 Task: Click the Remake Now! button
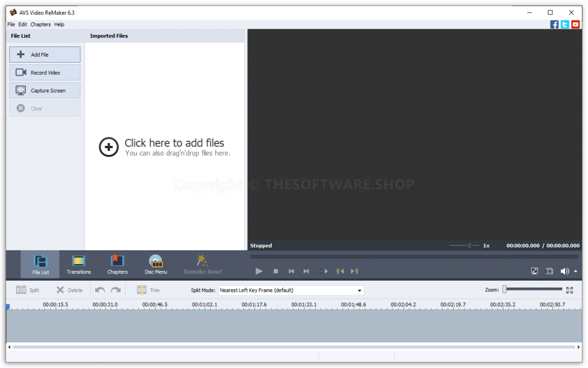(x=203, y=265)
